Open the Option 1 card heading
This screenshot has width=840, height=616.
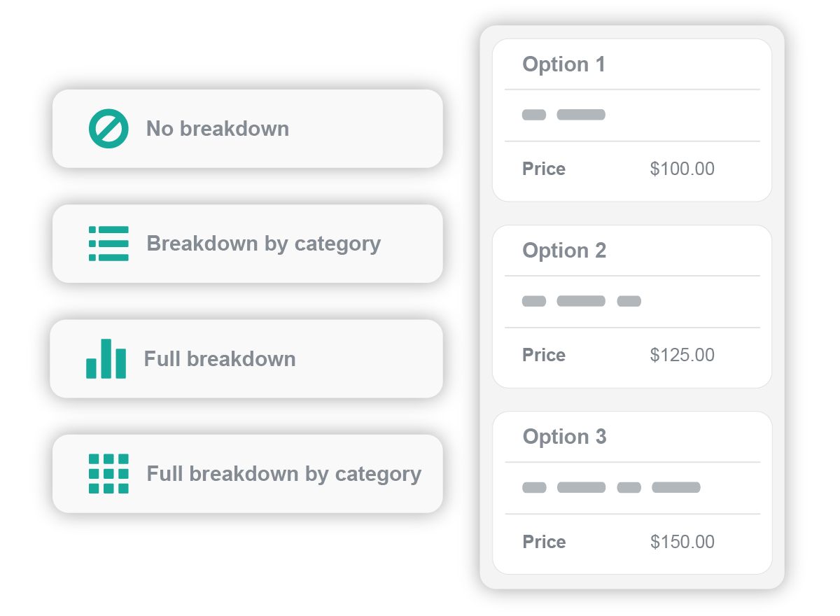563,64
